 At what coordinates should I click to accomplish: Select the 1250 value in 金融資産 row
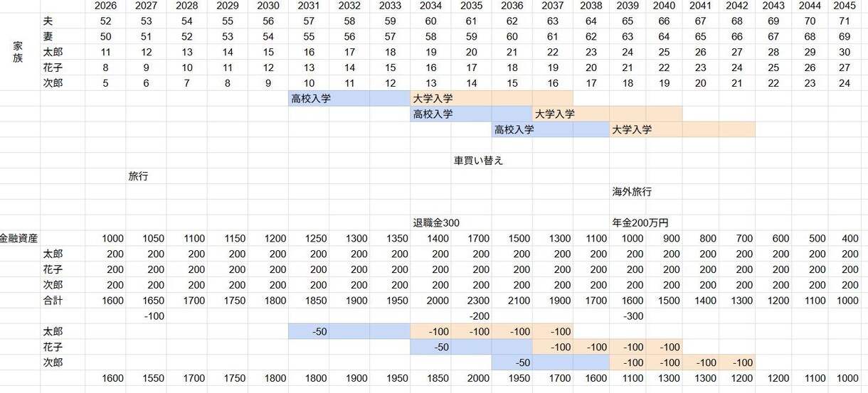click(x=315, y=239)
